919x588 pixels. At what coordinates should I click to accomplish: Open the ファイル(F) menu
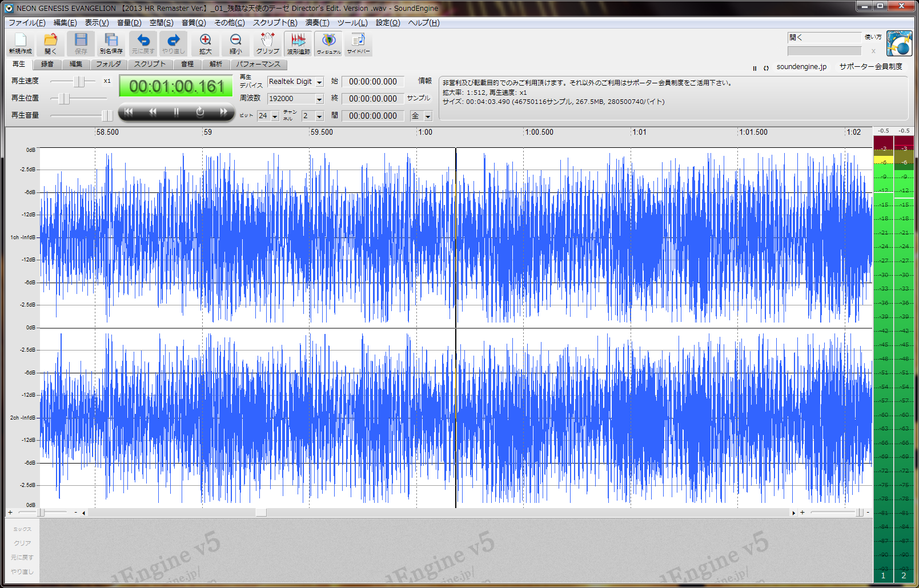(x=27, y=23)
